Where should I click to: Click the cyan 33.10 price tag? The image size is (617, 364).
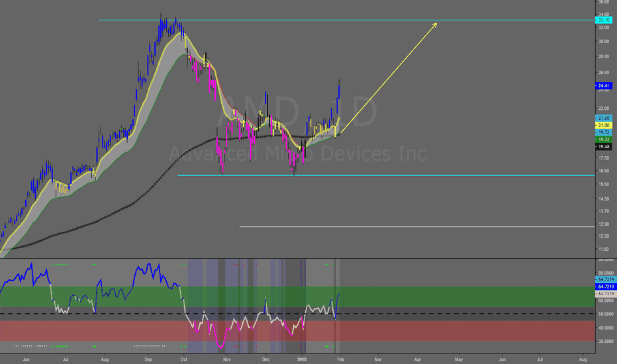click(x=604, y=20)
